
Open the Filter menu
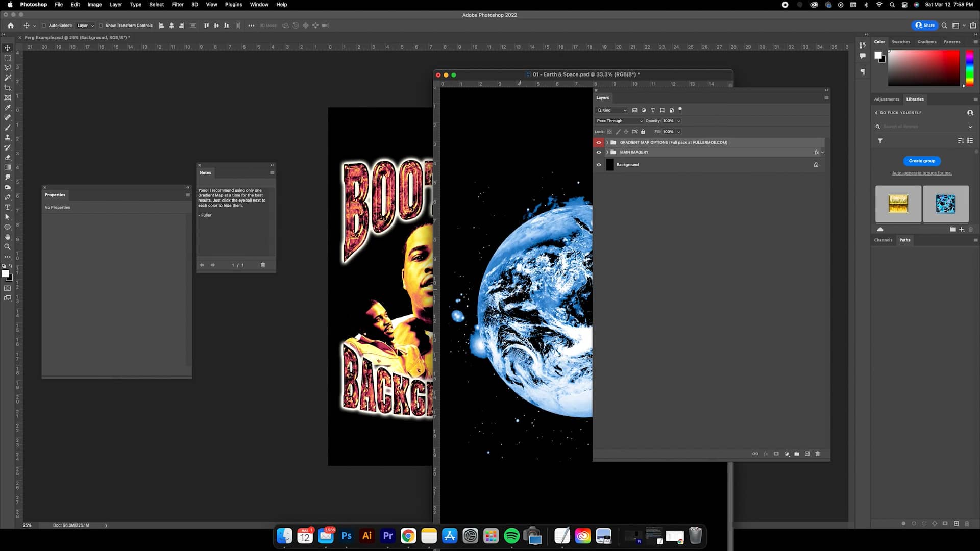pyautogui.click(x=177, y=4)
